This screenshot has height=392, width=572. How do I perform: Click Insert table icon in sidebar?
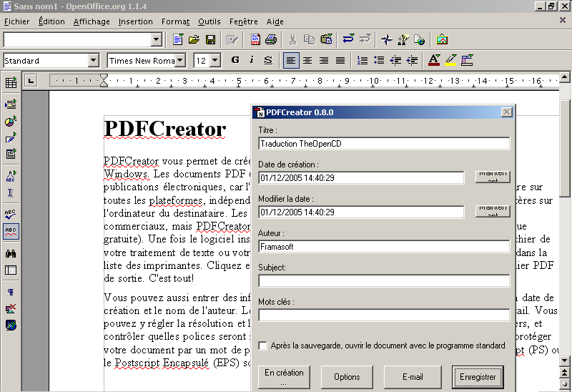click(x=11, y=82)
